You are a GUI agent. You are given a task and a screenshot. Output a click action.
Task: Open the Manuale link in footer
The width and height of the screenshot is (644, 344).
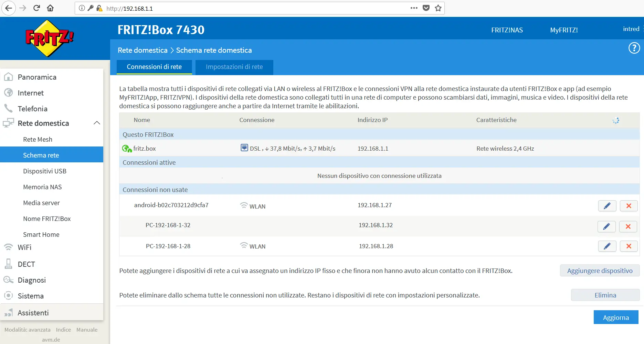click(87, 330)
